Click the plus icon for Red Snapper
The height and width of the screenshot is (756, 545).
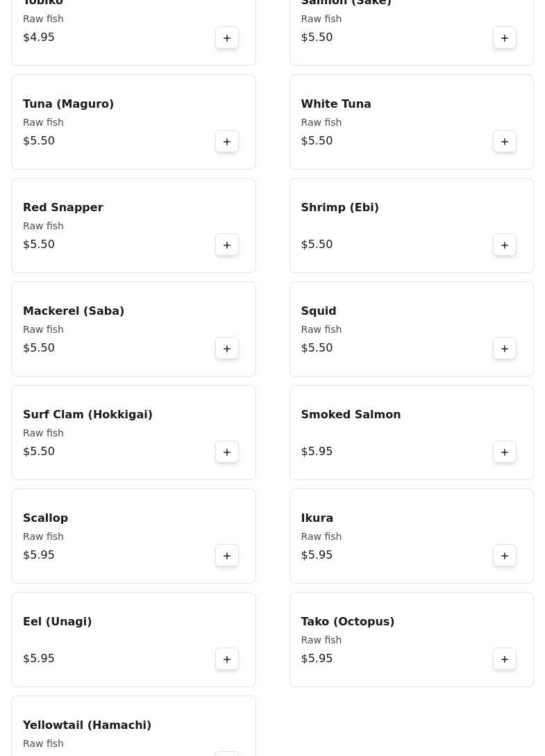(227, 245)
